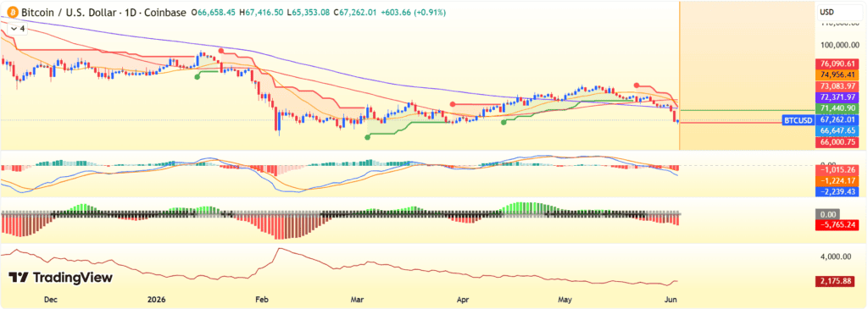The height and width of the screenshot is (309, 868).
Task: Click the open price value 66,658.45
Action: pos(215,12)
